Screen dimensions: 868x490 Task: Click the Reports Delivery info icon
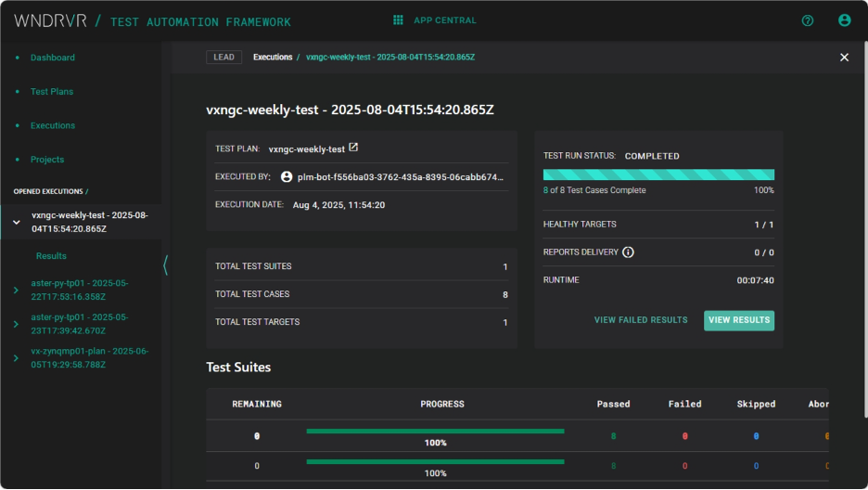[x=628, y=251]
